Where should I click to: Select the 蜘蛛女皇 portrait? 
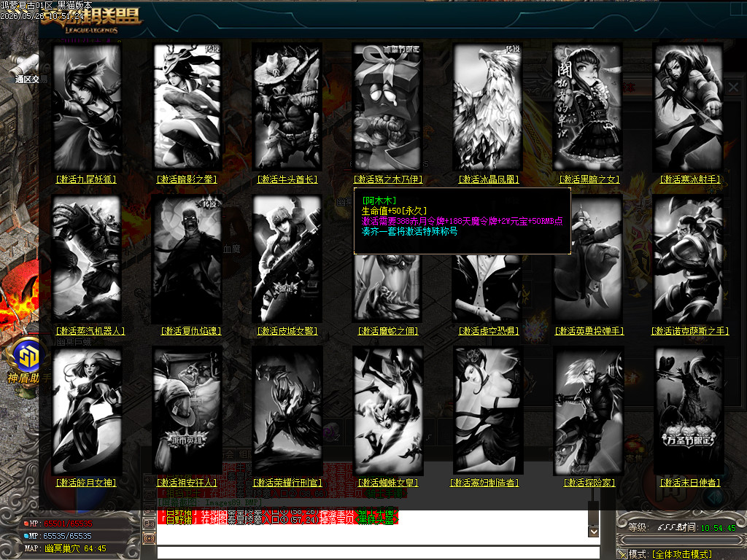(388, 411)
